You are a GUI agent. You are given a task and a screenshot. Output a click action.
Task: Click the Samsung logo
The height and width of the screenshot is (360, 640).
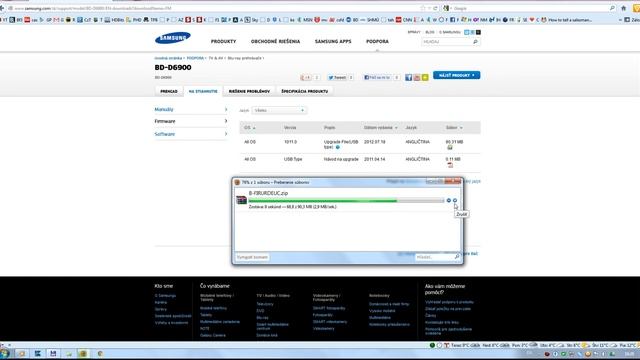tap(173, 38)
